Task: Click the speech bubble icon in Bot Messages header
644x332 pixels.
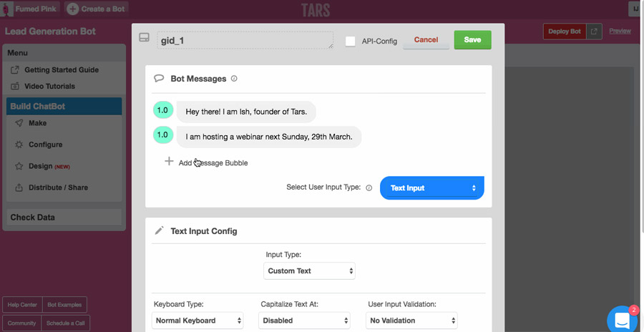Action: click(159, 79)
